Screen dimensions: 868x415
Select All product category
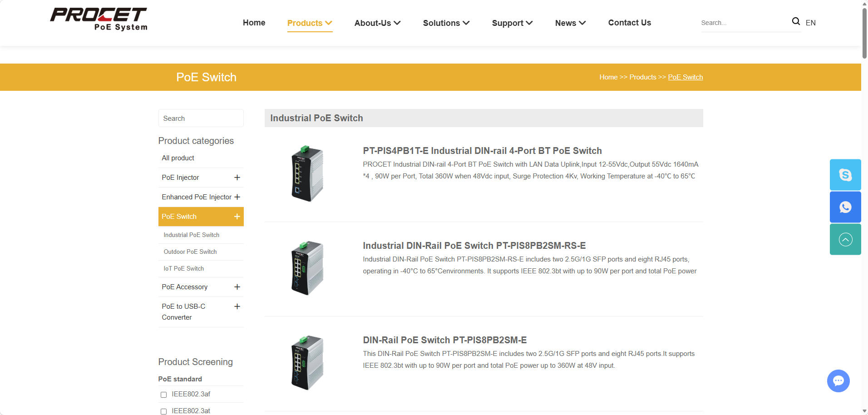pyautogui.click(x=178, y=158)
